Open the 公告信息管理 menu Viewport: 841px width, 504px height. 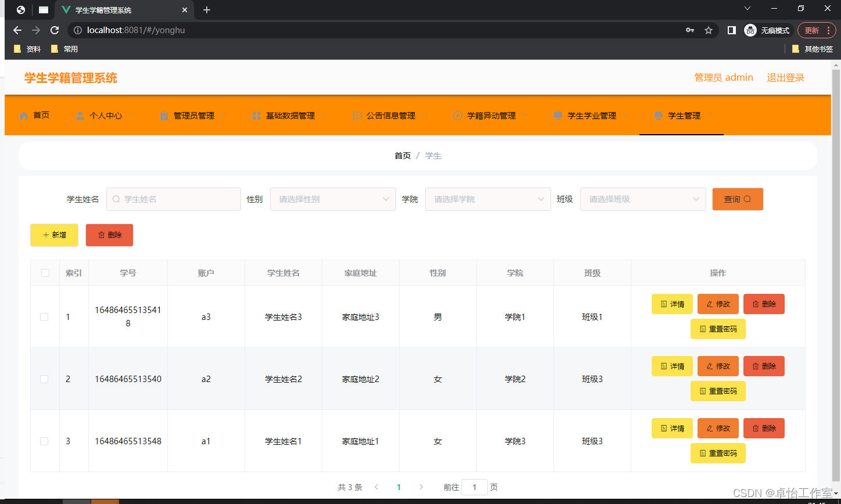click(x=391, y=116)
